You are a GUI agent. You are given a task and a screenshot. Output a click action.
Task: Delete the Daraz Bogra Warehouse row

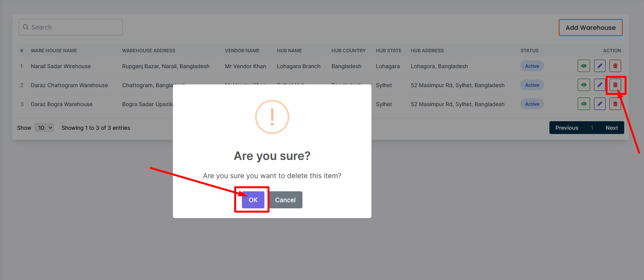pyautogui.click(x=615, y=104)
